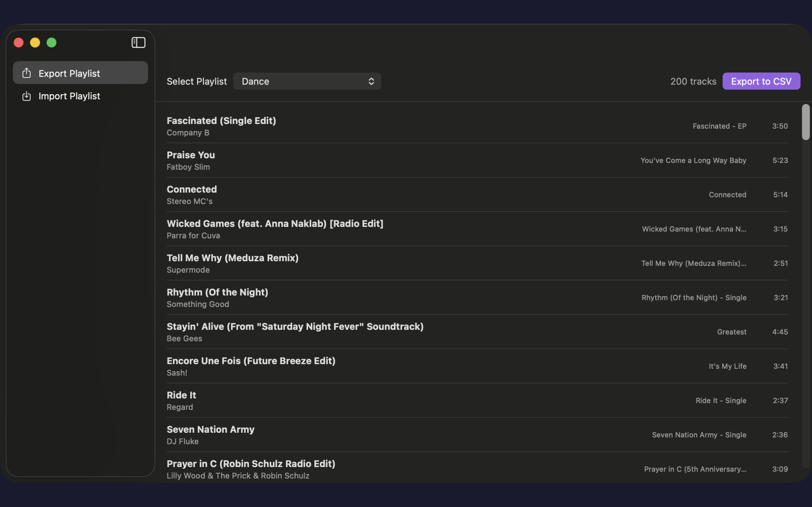
Task: Expand the playlist picker showing Dance
Action: click(x=307, y=81)
